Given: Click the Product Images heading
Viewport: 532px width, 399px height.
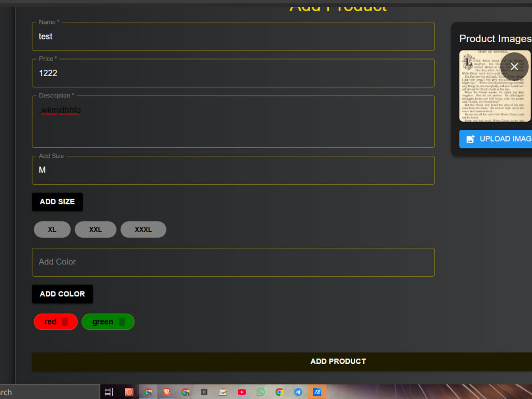Looking at the screenshot, I should point(495,39).
